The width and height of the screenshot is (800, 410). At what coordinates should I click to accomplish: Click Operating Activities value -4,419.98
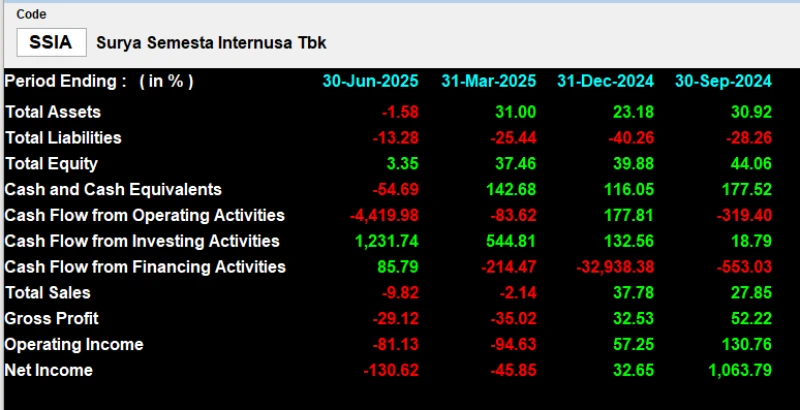384,215
